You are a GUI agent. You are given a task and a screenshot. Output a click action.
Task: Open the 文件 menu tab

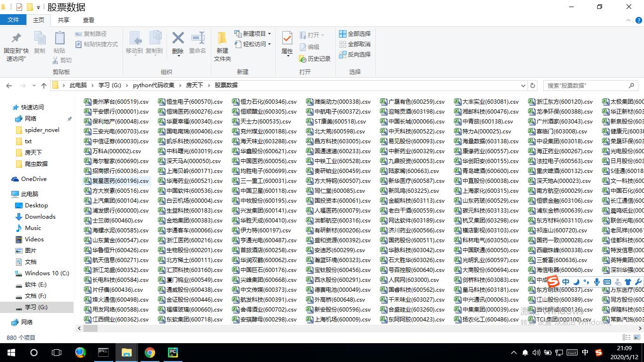point(13,20)
